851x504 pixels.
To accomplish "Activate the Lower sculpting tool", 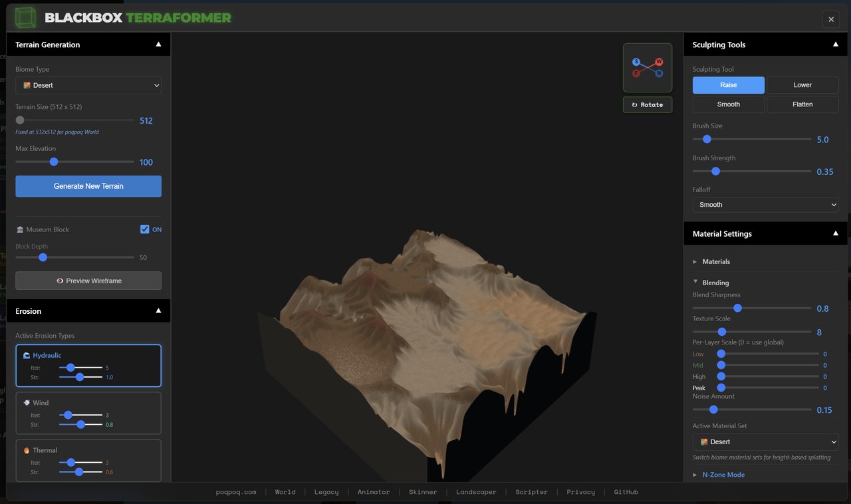I will (x=802, y=85).
